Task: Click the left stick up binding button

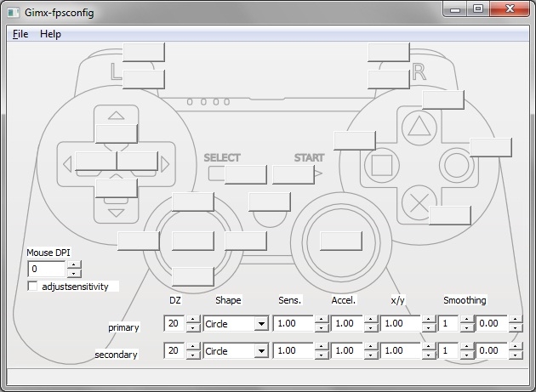Action: click(193, 202)
